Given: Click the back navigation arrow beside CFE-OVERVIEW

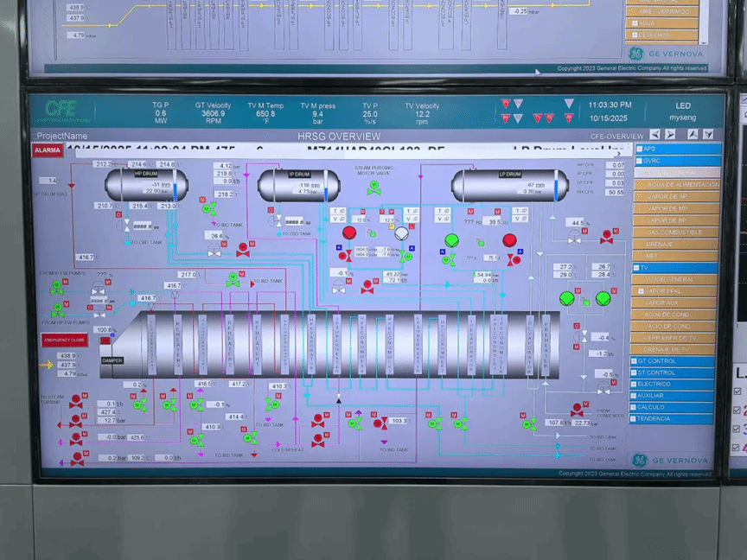Looking at the screenshot, I should pos(654,135).
